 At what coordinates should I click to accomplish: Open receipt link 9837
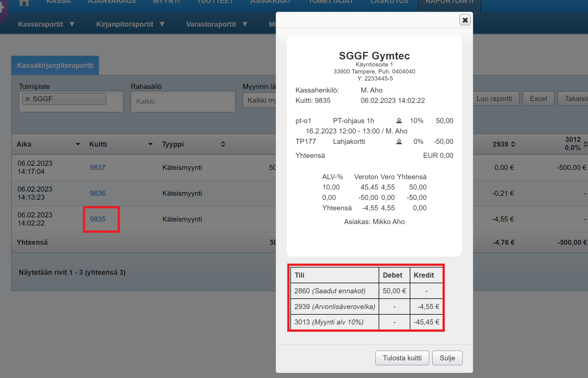(98, 167)
